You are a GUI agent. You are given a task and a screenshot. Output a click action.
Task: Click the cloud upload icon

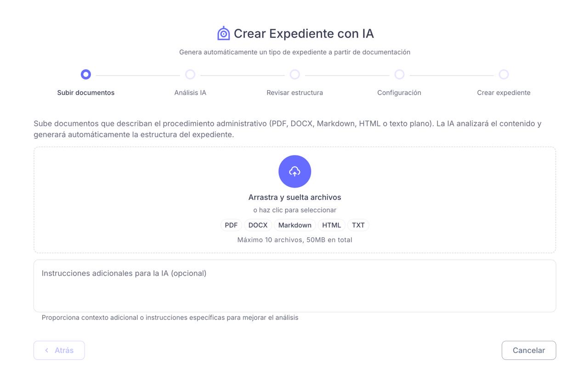point(295,171)
